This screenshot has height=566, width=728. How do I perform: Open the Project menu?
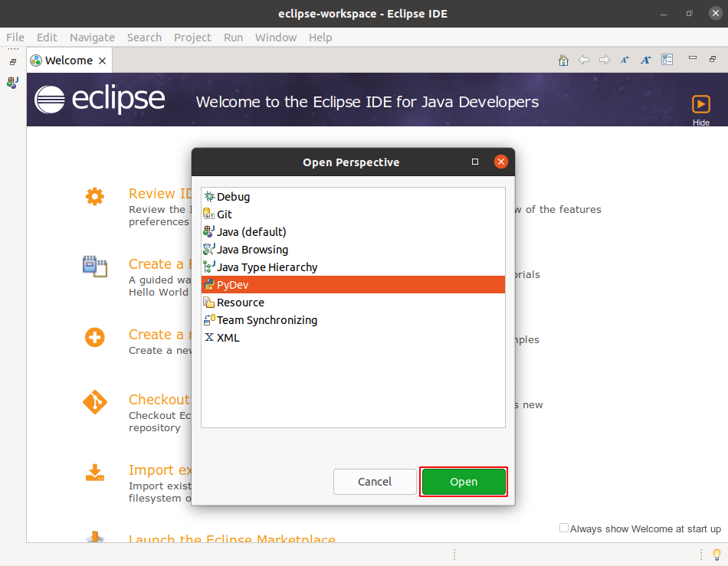pyautogui.click(x=192, y=38)
